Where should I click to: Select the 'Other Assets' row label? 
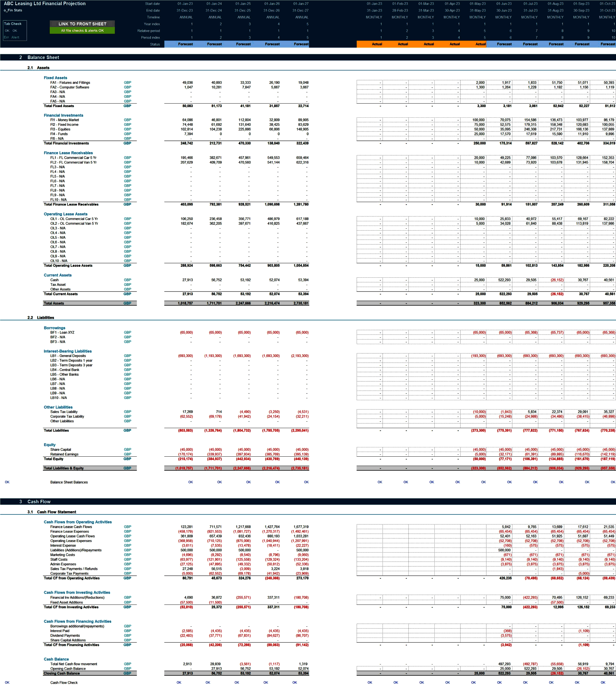click(x=60, y=289)
